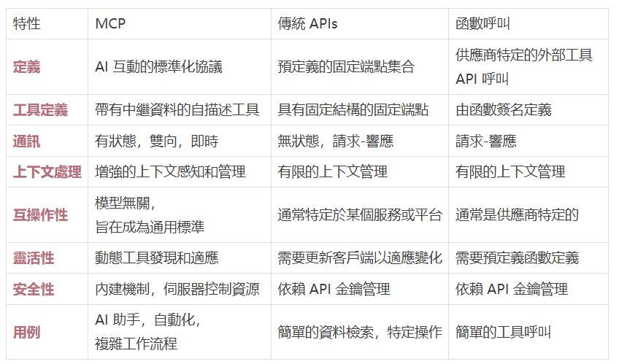
Task: Click the 用例 row label
Action: click(x=27, y=333)
